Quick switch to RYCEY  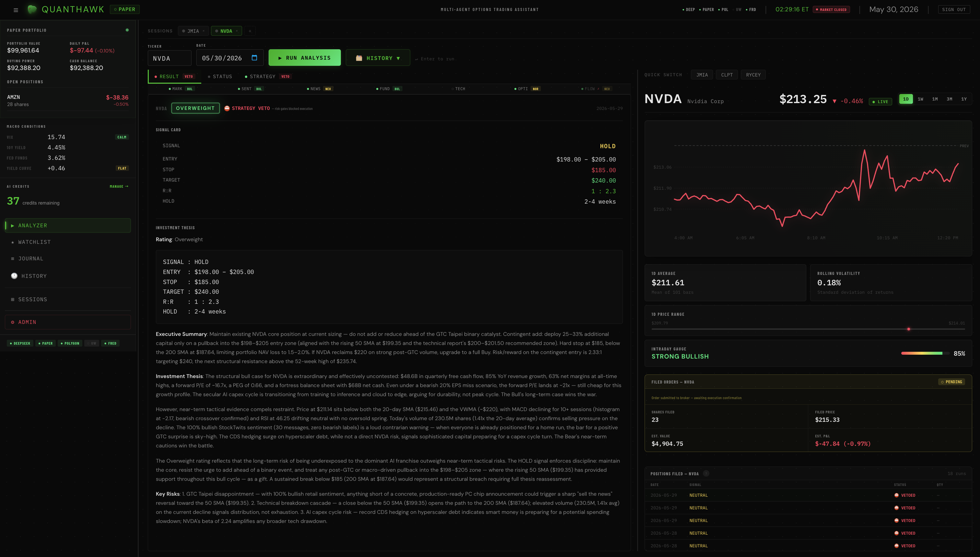point(753,75)
